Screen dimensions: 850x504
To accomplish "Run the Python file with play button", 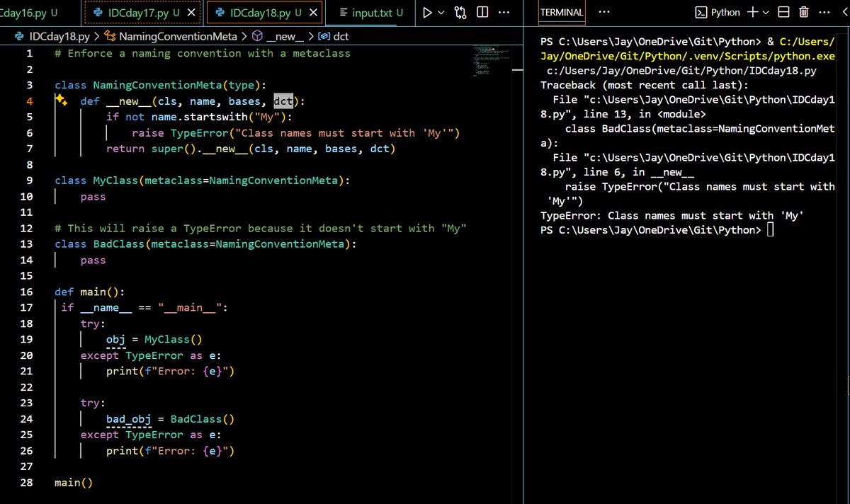I will [426, 12].
